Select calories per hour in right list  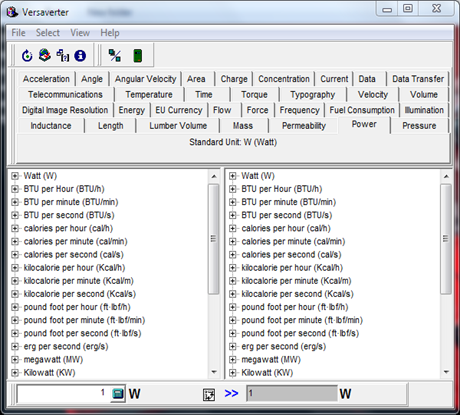click(286, 228)
